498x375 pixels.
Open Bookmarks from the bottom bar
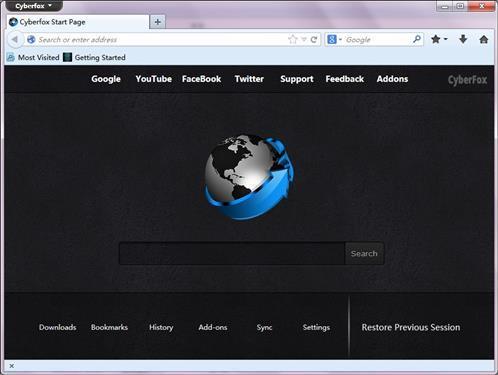pyautogui.click(x=109, y=327)
